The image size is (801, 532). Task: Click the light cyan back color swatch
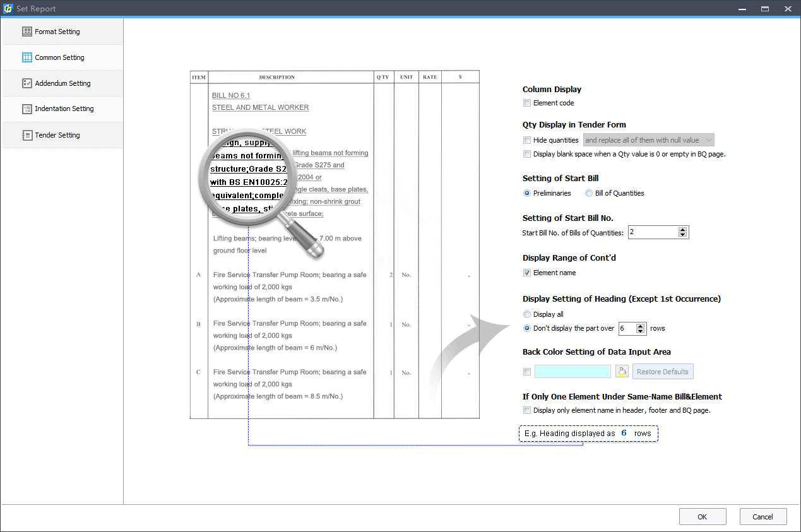coord(573,372)
